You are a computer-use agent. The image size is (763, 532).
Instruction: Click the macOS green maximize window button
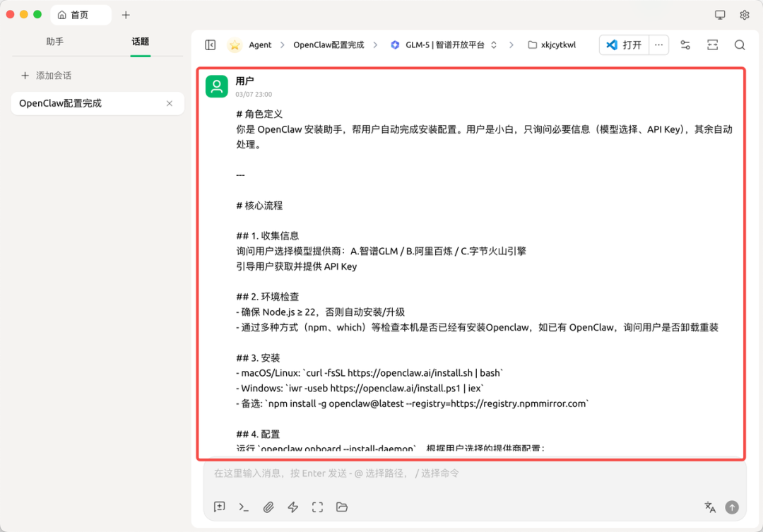tap(37, 14)
